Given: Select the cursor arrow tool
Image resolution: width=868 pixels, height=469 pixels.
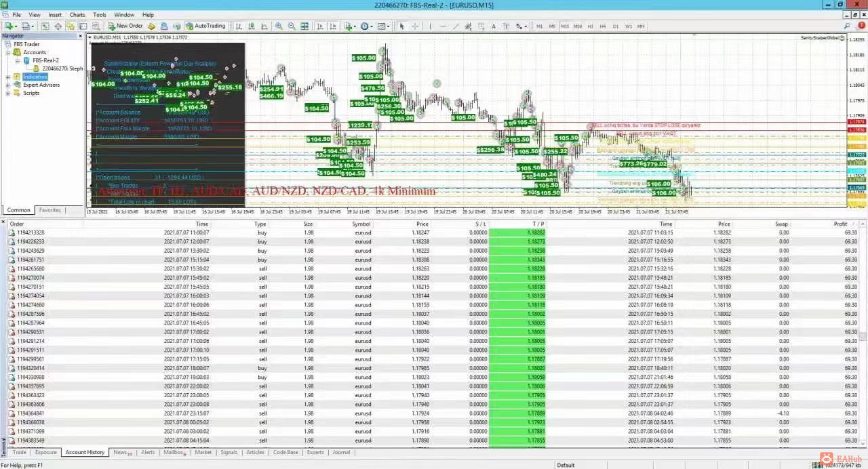Looking at the screenshot, I should pos(401,26).
